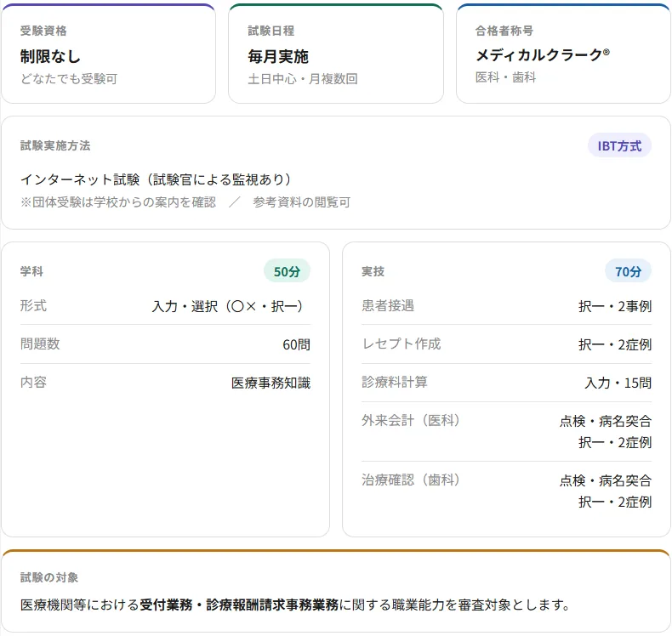Click the IBT方式 badge

[619, 146]
